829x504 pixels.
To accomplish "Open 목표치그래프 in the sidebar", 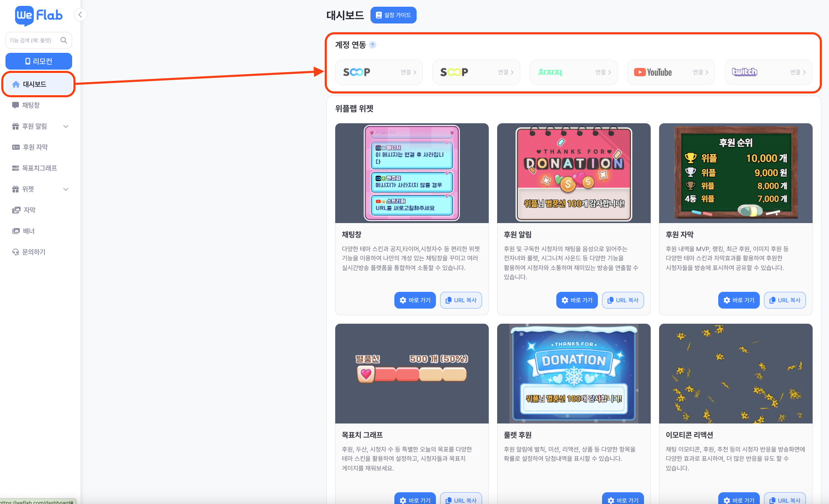I will 39,168.
